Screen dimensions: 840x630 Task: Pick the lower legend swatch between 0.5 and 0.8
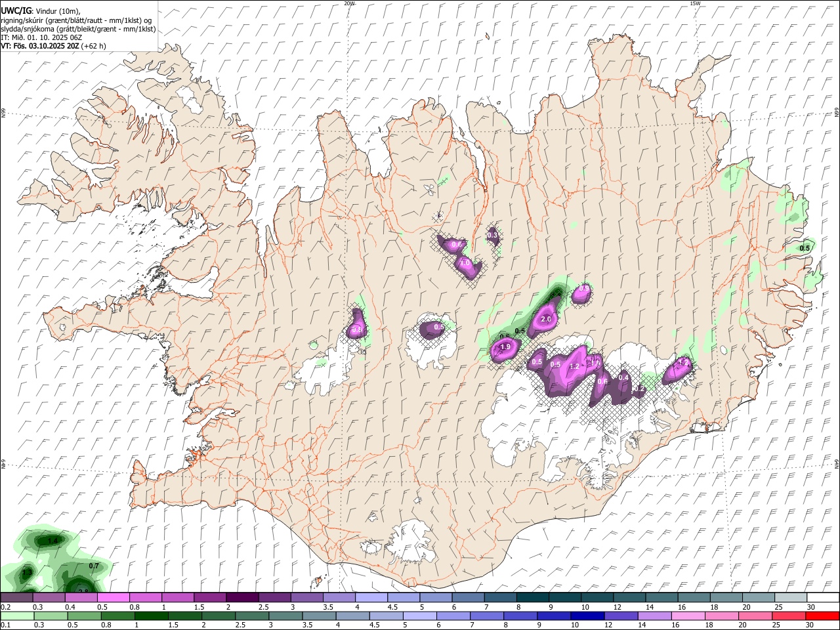point(84,616)
